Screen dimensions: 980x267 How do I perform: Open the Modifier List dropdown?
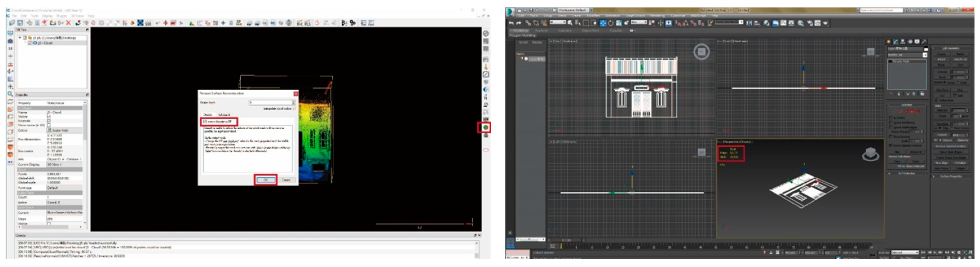pos(925,55)
